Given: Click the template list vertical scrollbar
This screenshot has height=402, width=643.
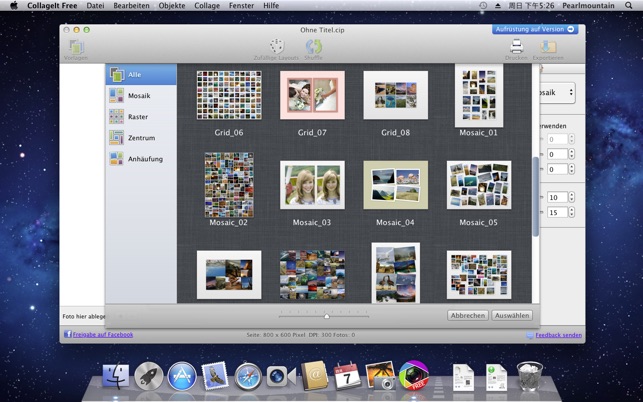Looking at the screenshot, I should click(536, 197).
